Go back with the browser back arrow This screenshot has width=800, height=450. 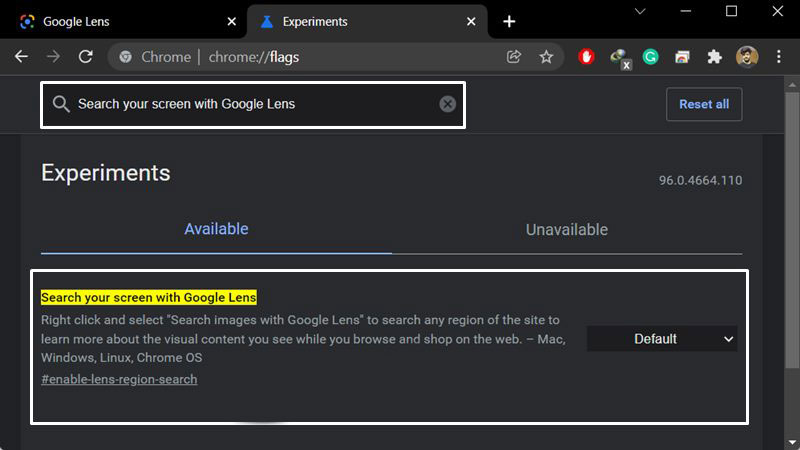(x=21, y=57)
